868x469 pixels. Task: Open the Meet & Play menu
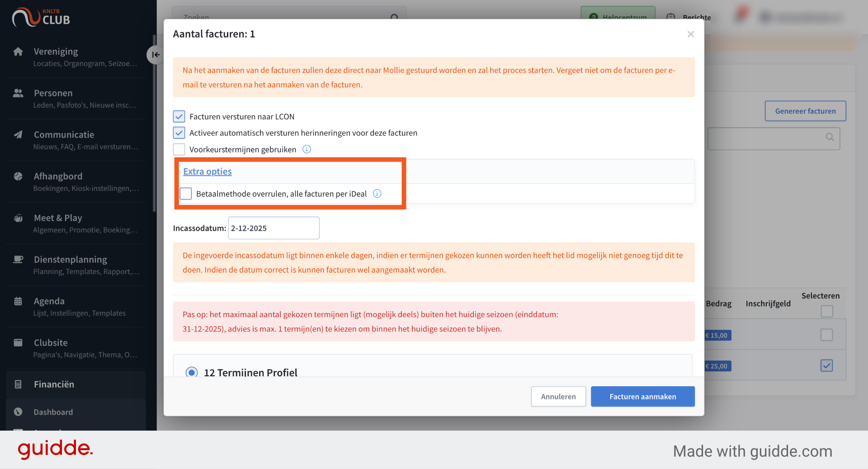[x=76, y=223]
